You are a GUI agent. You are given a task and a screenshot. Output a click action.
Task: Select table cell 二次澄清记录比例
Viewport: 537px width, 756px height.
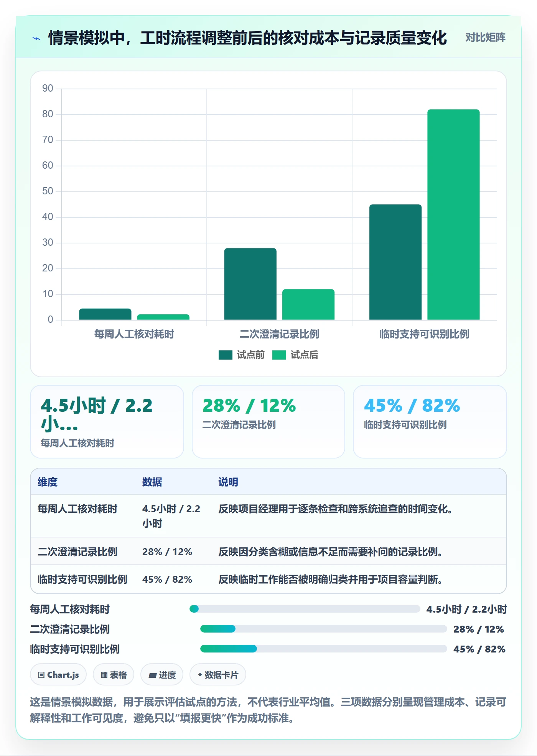(x=77, y=552)
